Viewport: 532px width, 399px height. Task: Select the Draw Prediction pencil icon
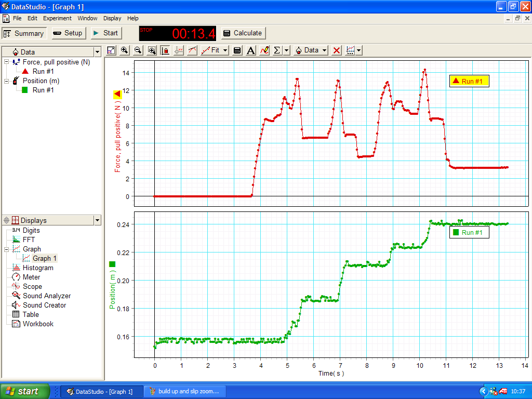264,50
